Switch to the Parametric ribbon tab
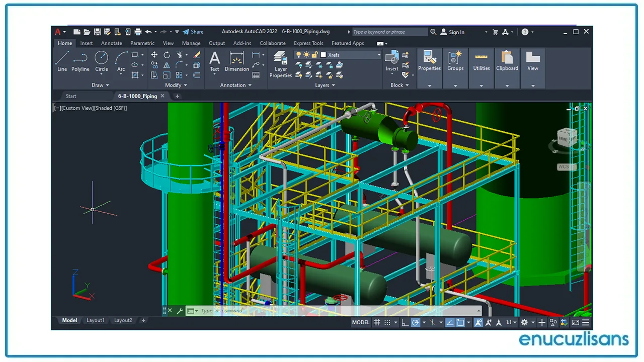The height and width of the screenshot is (362, 644). point(142,43)
